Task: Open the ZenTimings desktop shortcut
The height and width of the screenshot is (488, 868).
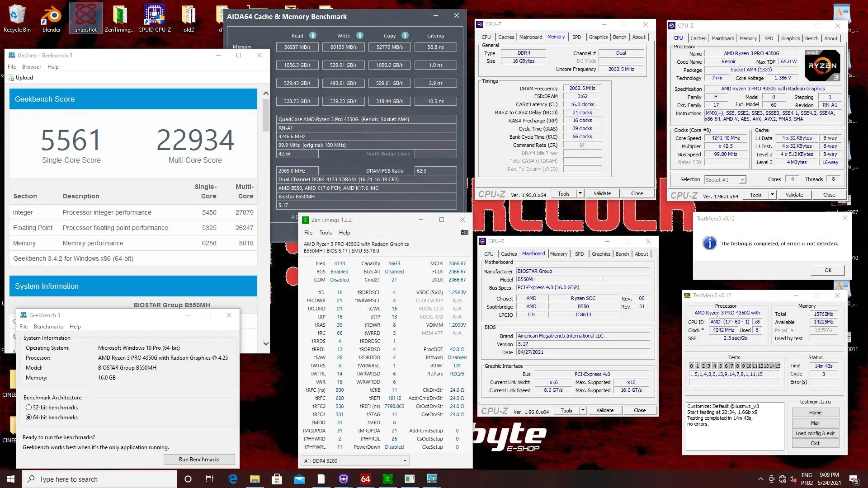Action: (x=120, y=18)
